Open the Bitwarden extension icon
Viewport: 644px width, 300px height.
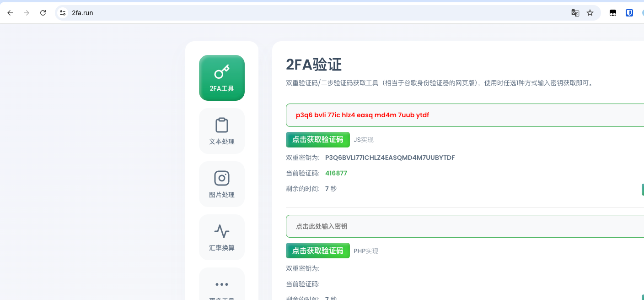629,13
